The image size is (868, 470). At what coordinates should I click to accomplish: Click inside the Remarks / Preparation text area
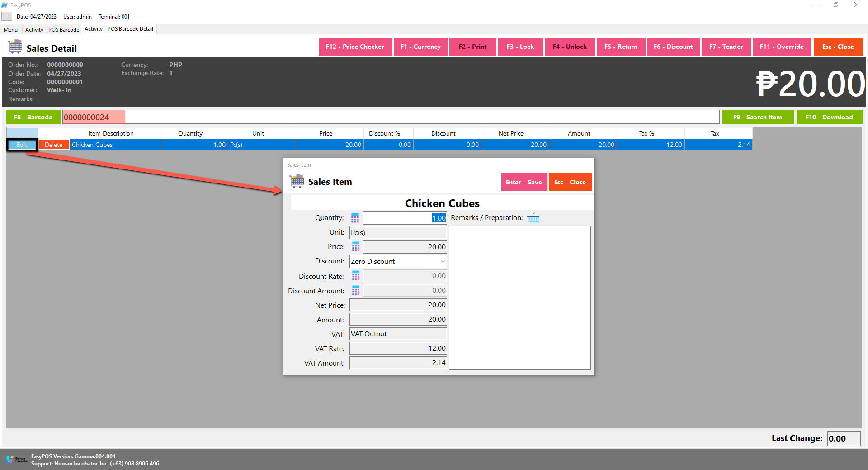[519, 297]
